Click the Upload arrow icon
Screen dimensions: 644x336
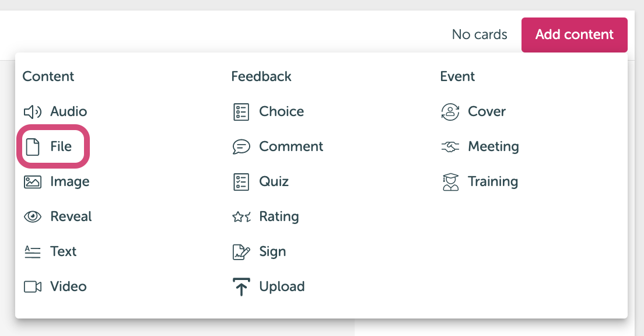(x=241, y=286)
